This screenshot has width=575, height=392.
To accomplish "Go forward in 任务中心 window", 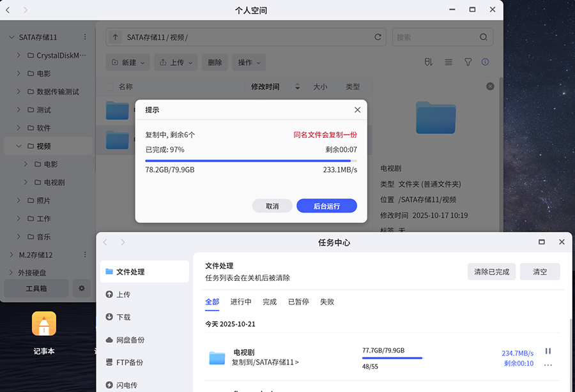I will [123, 242].
